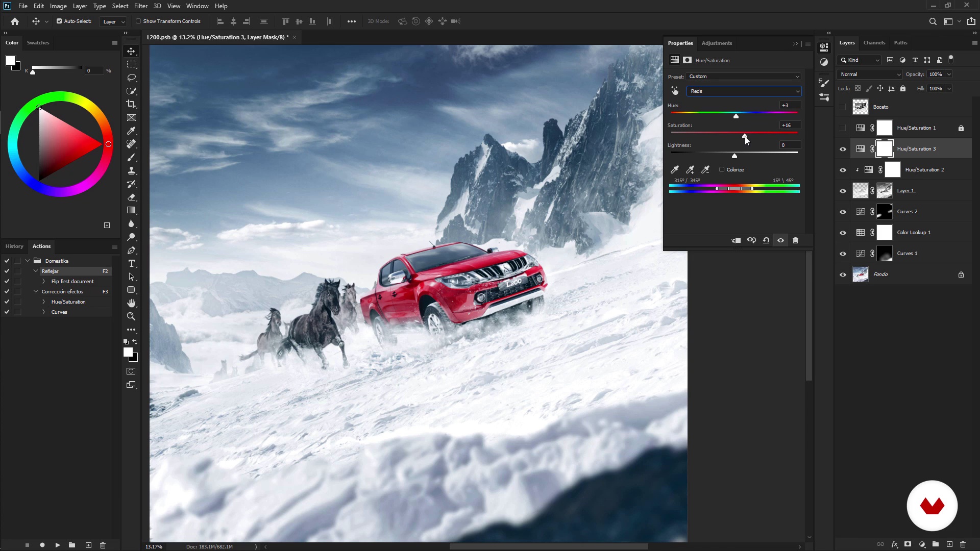Screen dimensions: 980x551
Task: Click the share icon at top right
Action: point(971,21)
